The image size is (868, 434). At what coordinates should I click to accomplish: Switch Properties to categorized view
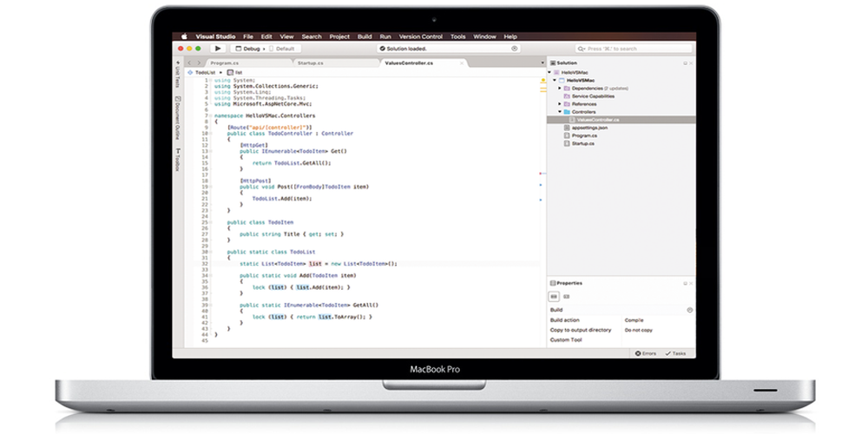(x=555, y=296)
